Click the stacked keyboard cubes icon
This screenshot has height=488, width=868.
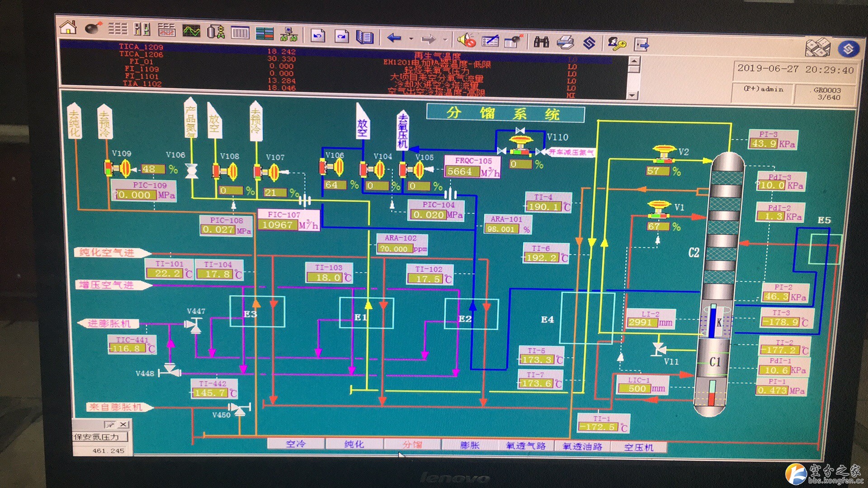(818, 47)
